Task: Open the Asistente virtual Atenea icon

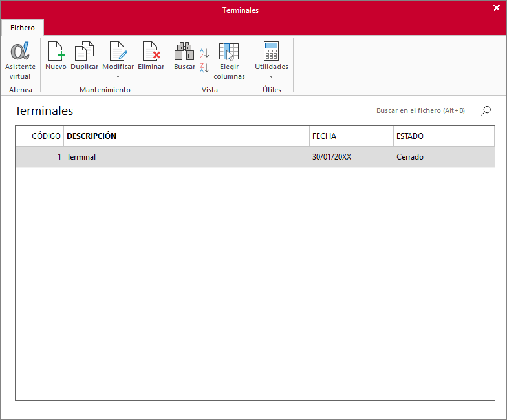Action: 20,51
